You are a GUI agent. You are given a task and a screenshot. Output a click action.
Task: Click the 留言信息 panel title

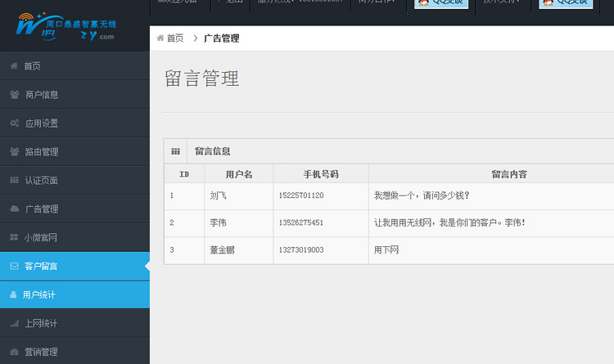click(x=213, y=151)
